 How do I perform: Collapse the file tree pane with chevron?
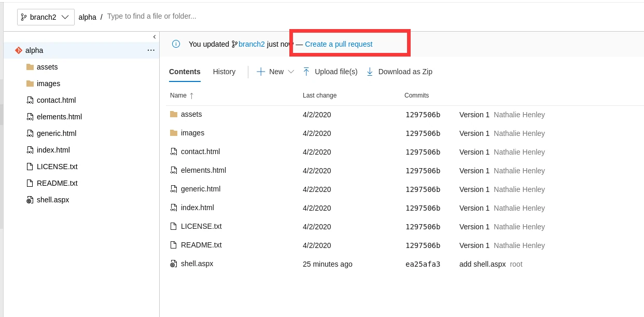(x=155, y=37)
